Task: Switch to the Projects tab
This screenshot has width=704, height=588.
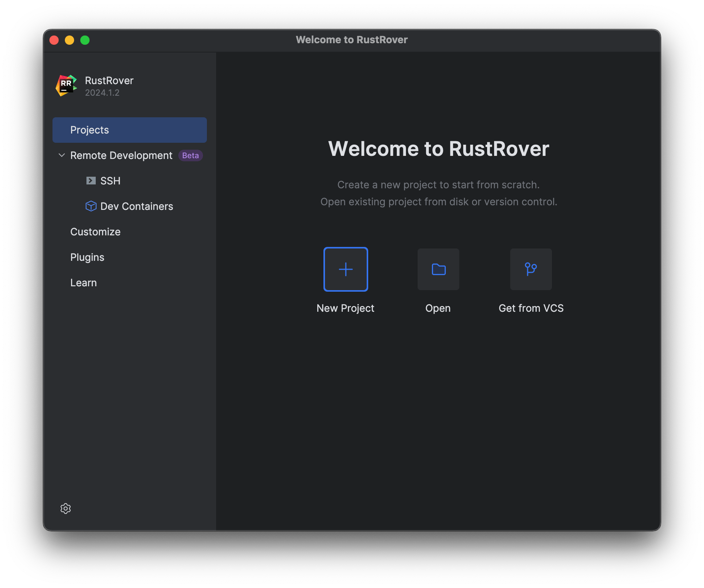Action: pyautogui.click(x=90, y=130)
